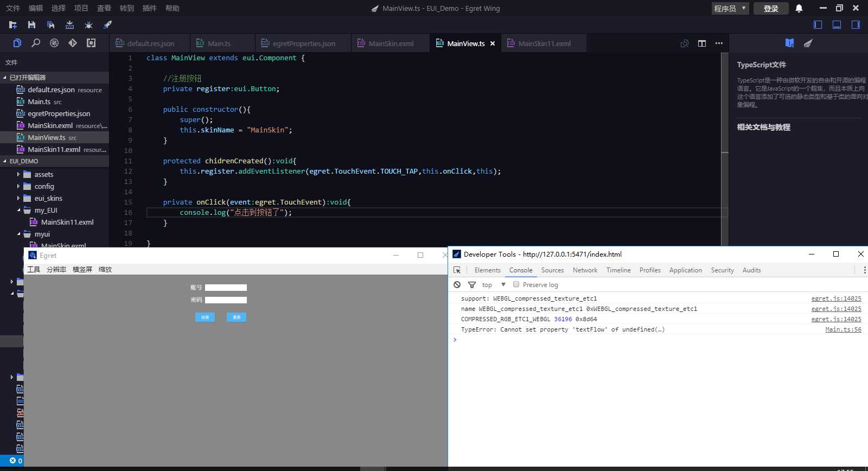Open the 编辑 menu
868x471 pixels.
pos(36,8)
